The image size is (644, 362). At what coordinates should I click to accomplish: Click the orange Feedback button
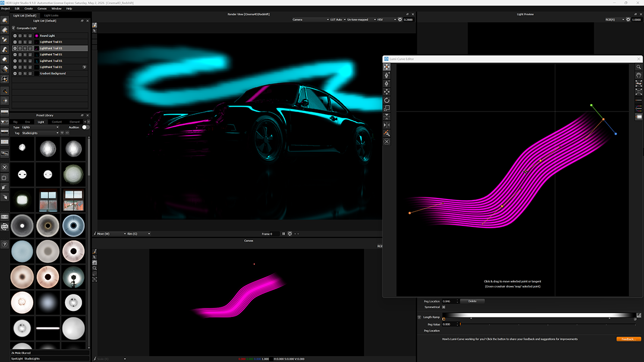(x=628, y=339)
